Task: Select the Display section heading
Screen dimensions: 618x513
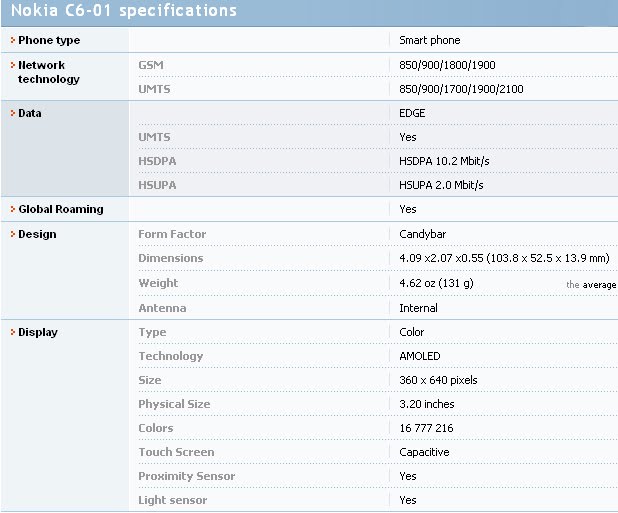Action: tap(38, 333)
